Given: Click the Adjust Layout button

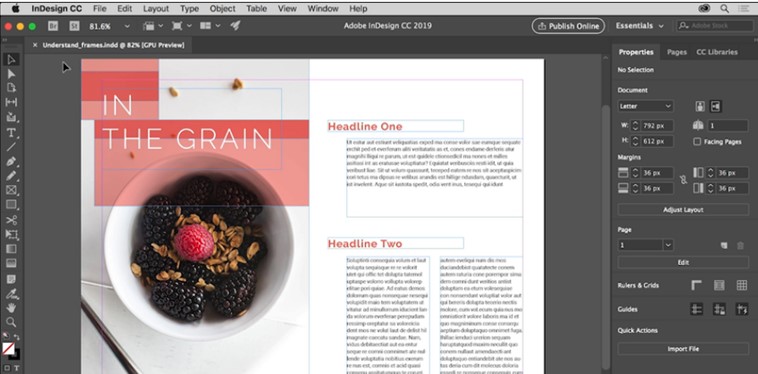Looking at the screenshot, I should tap(683, 210).
